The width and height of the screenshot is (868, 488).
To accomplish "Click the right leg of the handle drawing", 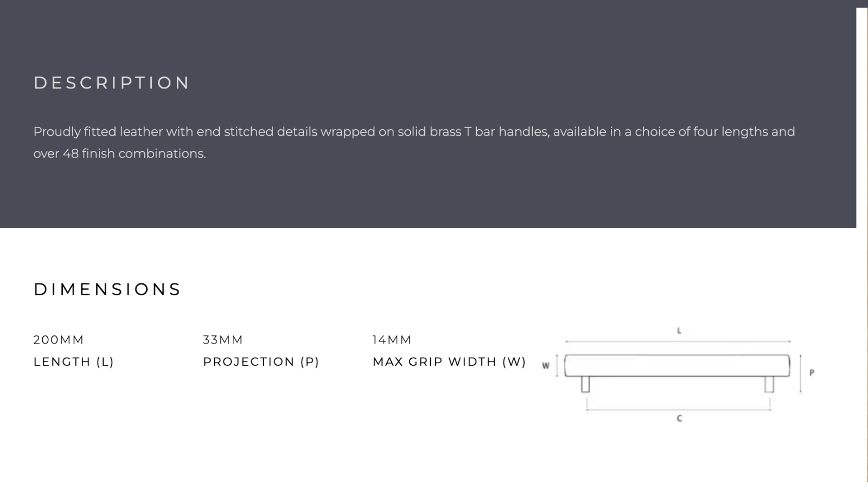I will tap(769, 384).
